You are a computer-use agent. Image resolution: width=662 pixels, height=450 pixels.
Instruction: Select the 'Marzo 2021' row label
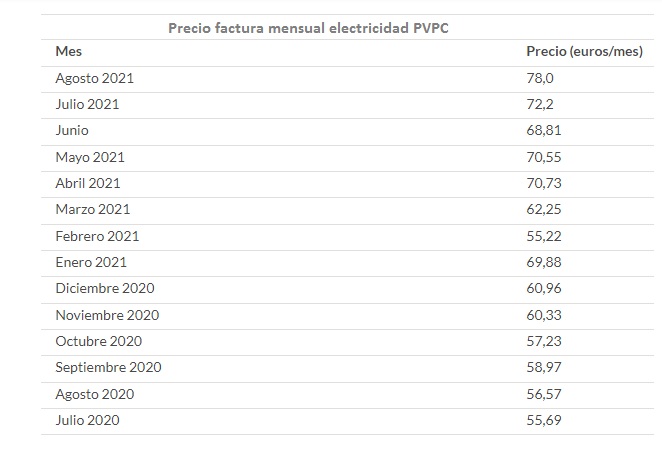pyautogui.click(x=93, y=209)
